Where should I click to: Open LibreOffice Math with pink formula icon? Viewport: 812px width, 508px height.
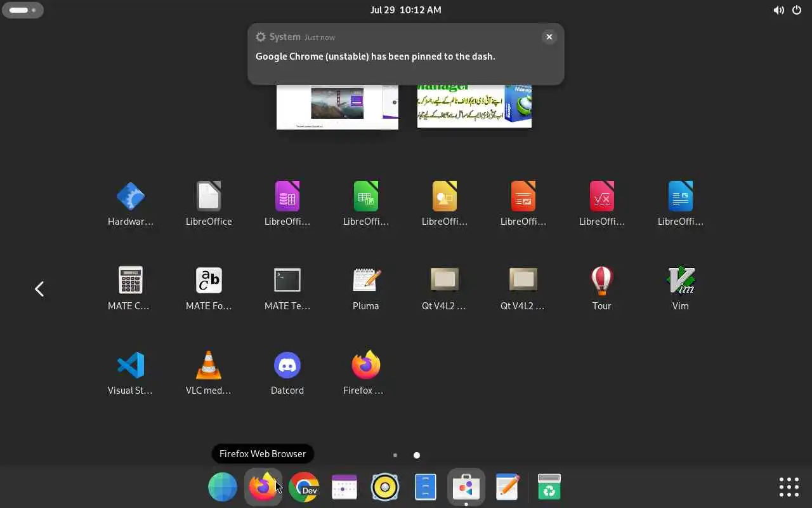click(x=602, y=204)
